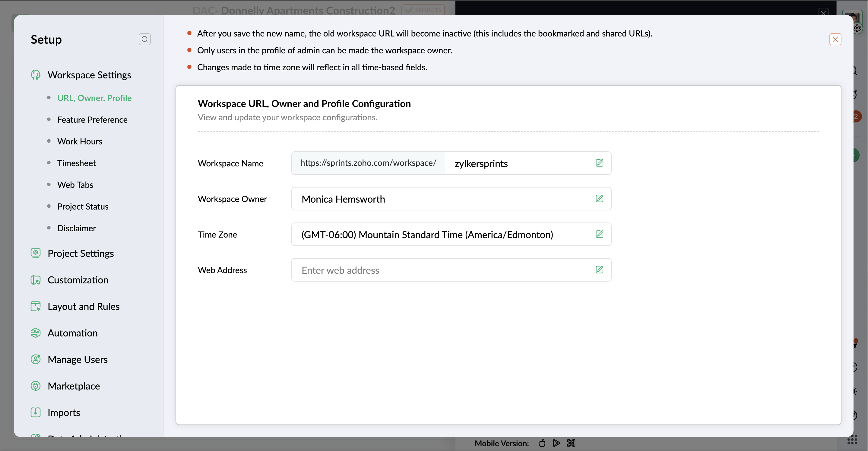Click the Project Settings icon

[35, 253]
